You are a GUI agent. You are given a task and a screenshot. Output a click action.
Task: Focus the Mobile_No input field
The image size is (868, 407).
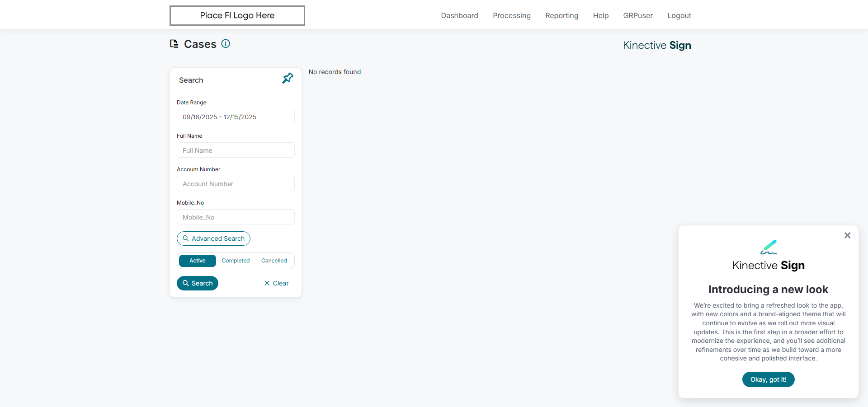[x=236, y=217]
